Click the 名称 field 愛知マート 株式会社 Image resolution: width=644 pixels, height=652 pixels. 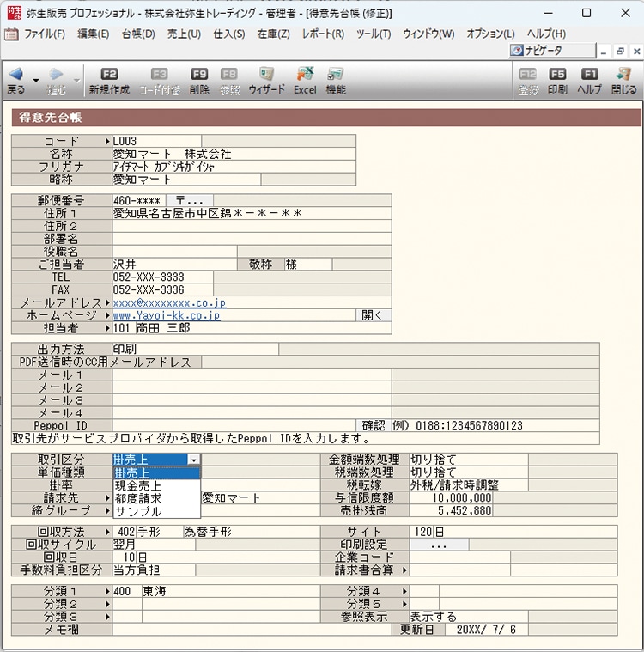pyautogui.click(x=234, y=154)
